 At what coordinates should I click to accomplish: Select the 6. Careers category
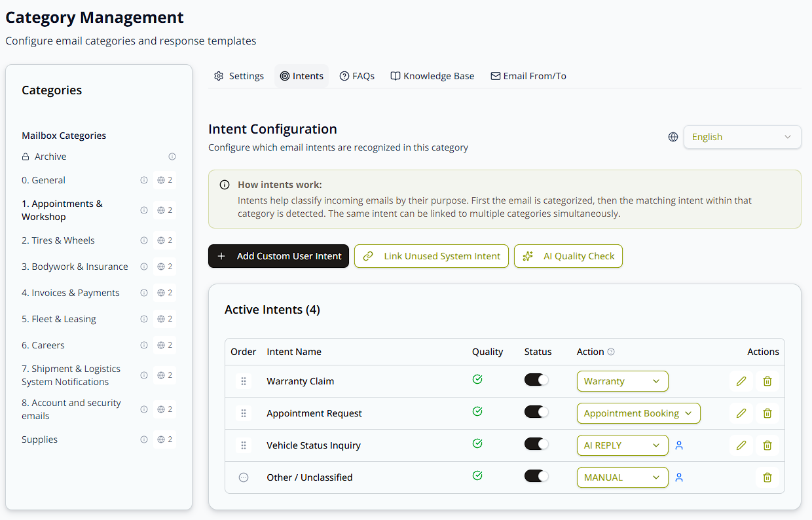click(43, 345)
